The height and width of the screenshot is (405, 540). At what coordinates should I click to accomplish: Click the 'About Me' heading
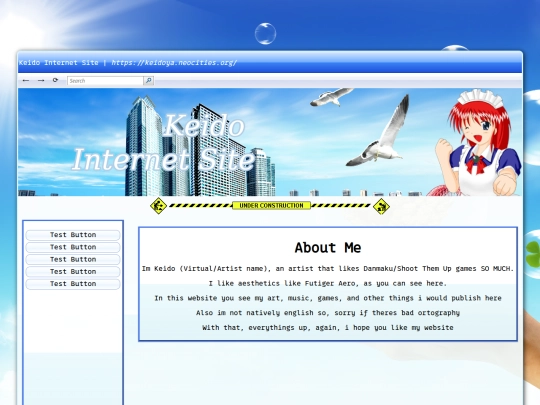point(328,248)
